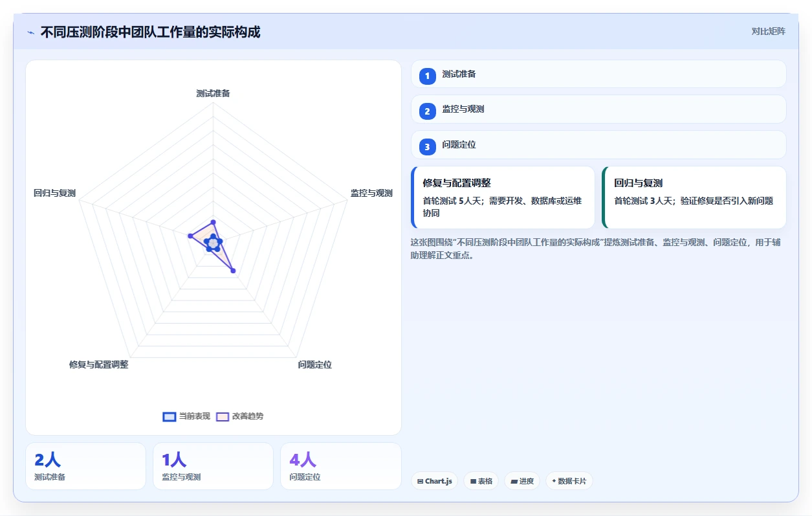Screen dimensions: 812x516
Task: Click the 首轮测试 3人天 description text
Action: pos(694,201)
